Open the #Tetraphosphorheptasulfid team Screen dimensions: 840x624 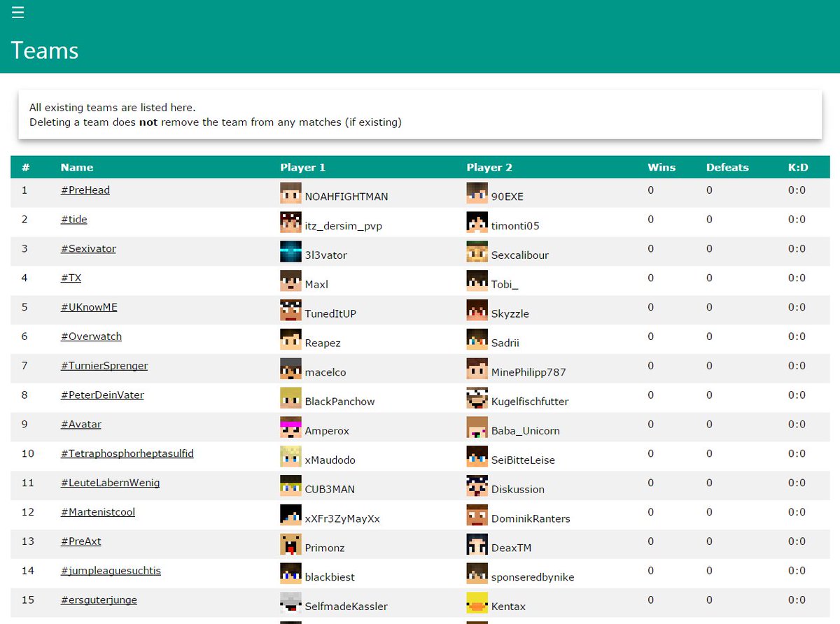pos(127,454)
